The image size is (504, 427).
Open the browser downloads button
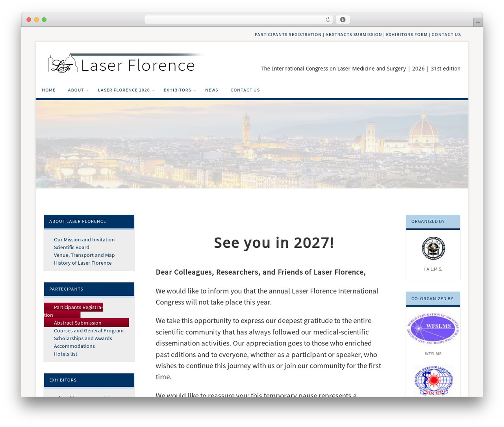coord(343,20)
